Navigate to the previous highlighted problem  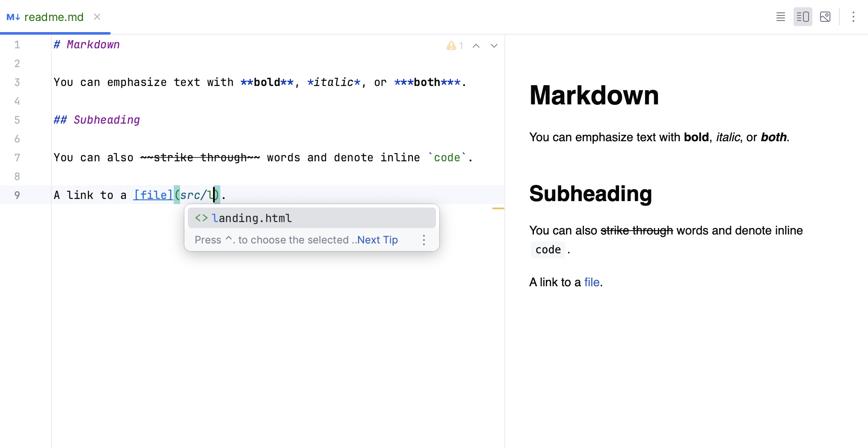476,45
